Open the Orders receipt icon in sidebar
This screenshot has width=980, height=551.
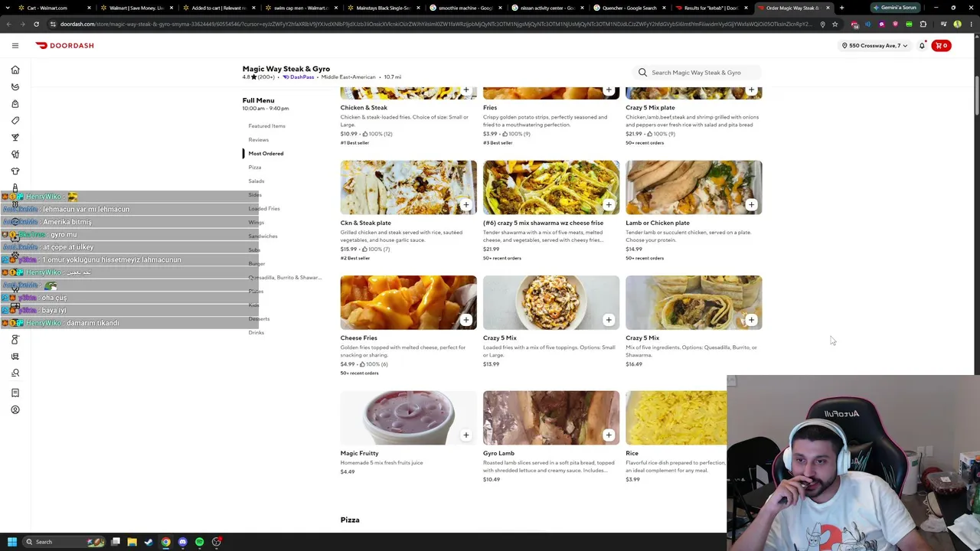click(15, 393)
